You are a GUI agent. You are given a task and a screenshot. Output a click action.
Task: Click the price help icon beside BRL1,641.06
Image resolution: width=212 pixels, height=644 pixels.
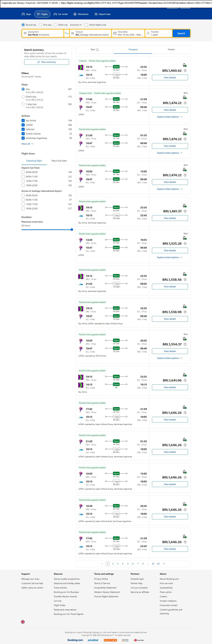click(185, 380)
